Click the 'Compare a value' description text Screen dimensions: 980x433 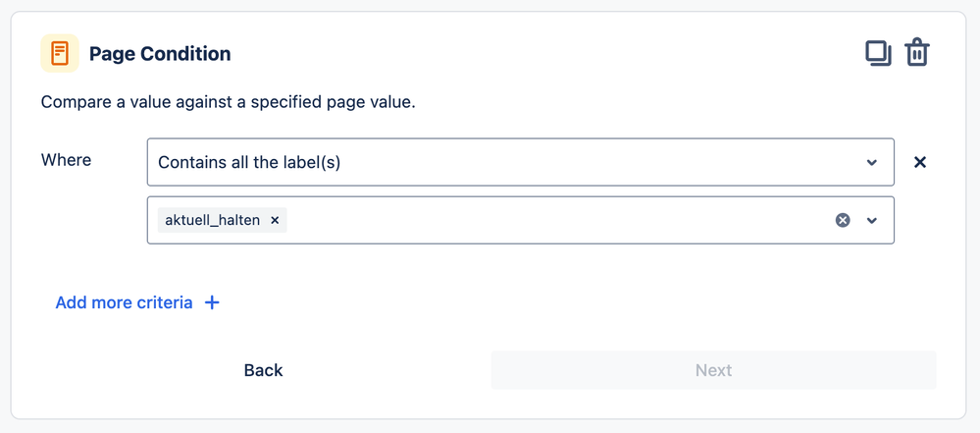(x=228, y=102)
